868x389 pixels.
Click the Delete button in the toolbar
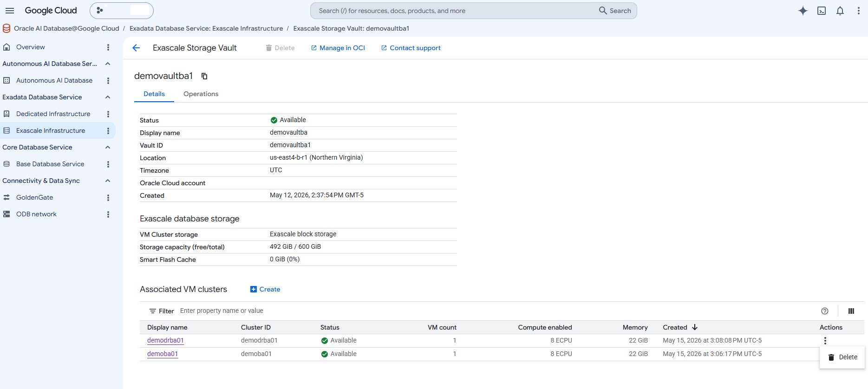(x=280, y=48)
